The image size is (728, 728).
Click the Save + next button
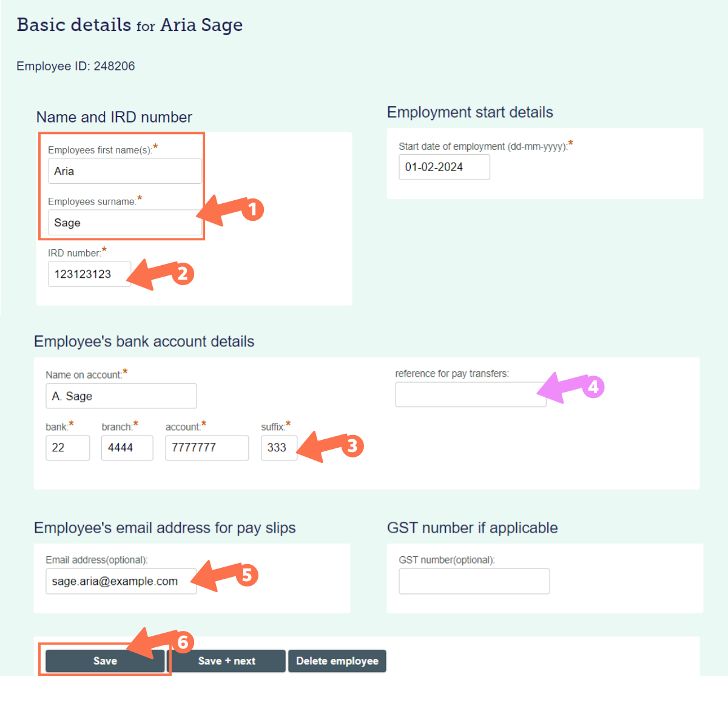(x=227, y=661)
